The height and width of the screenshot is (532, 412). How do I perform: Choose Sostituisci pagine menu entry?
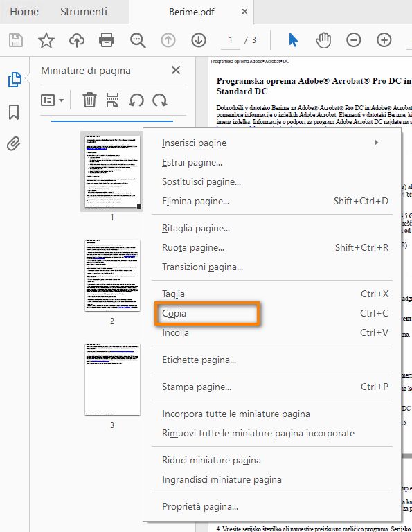coord(271,182)
